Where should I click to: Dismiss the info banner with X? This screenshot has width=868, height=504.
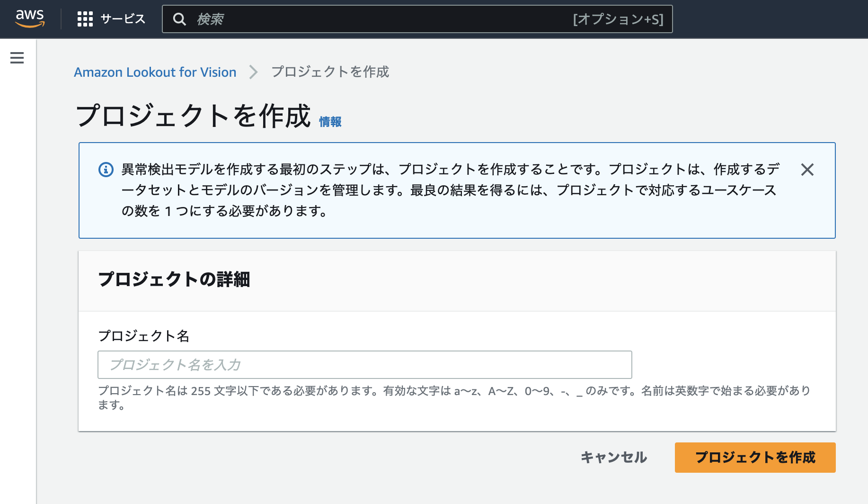(807, 170)
